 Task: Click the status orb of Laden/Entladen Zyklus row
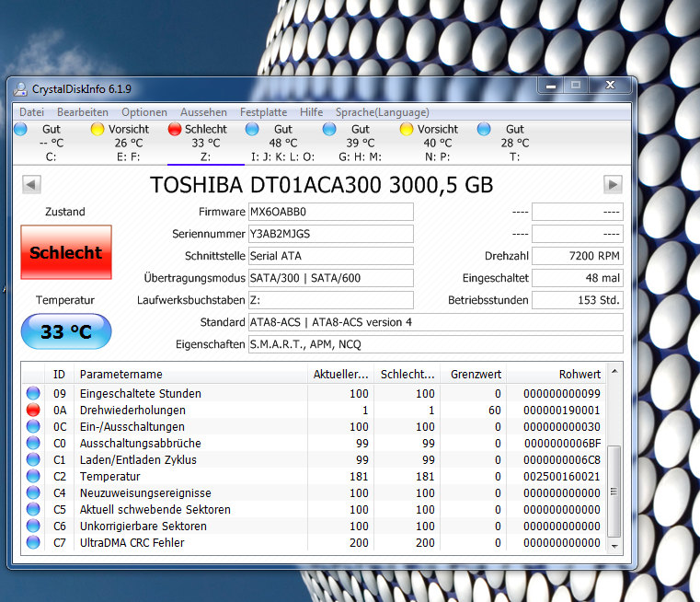(x=33, y=459)
